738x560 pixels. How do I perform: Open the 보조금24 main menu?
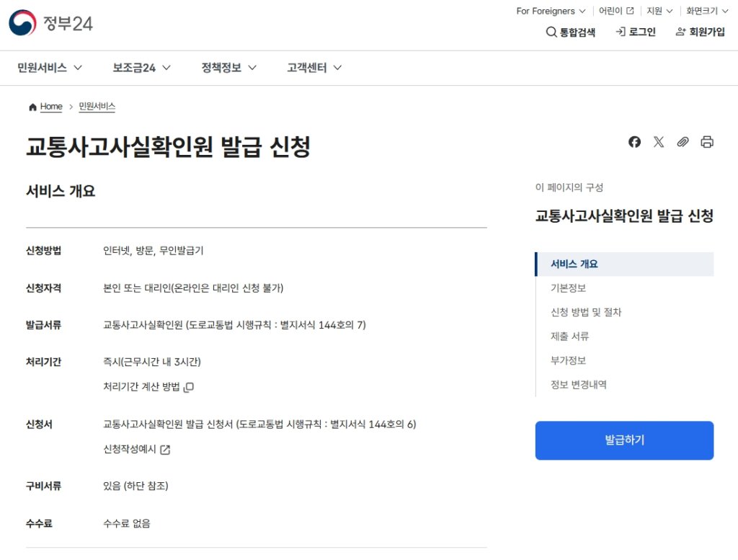(141, 68)
